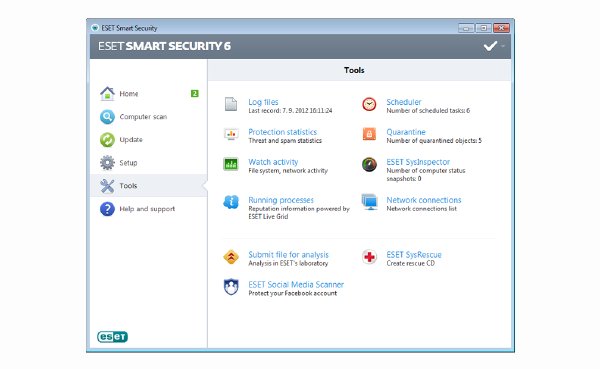Click the green notification badge beside Home

(x=195, y=93)
